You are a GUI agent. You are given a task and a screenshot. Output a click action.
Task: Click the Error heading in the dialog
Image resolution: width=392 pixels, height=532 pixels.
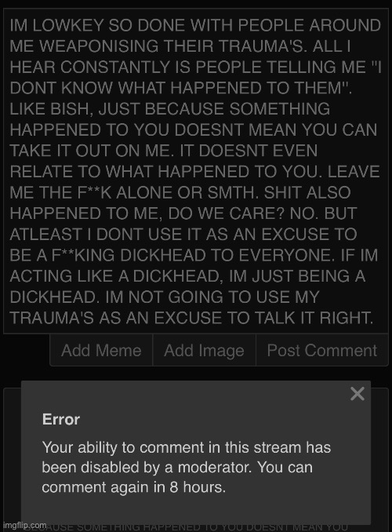coord(61,419)
